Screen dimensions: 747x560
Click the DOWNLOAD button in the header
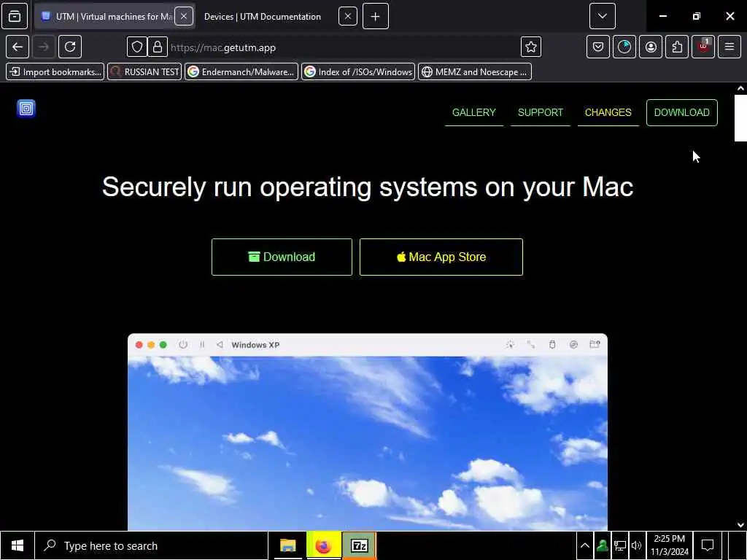tap(682, 113)
